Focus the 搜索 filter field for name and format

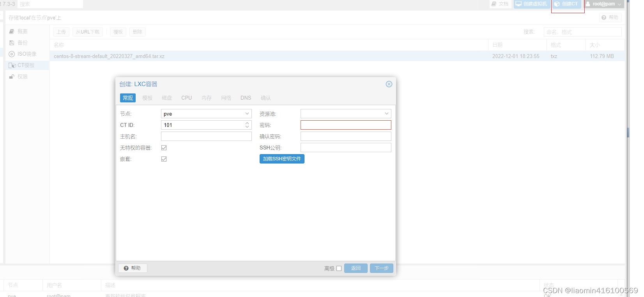(583, 32)
